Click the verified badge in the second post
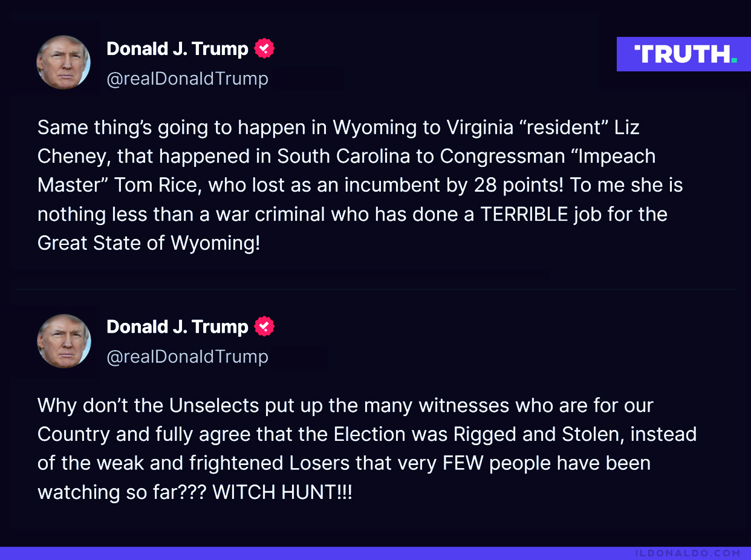This screenshot has width=751, height=560. click(264, 327)
